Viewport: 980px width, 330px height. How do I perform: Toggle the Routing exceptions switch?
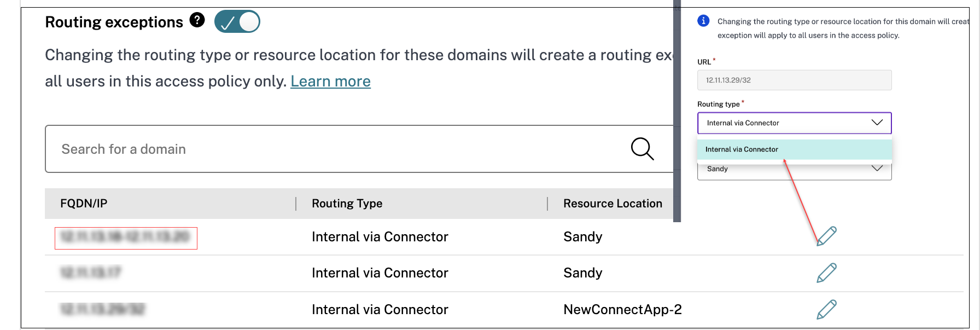[237, 22]
